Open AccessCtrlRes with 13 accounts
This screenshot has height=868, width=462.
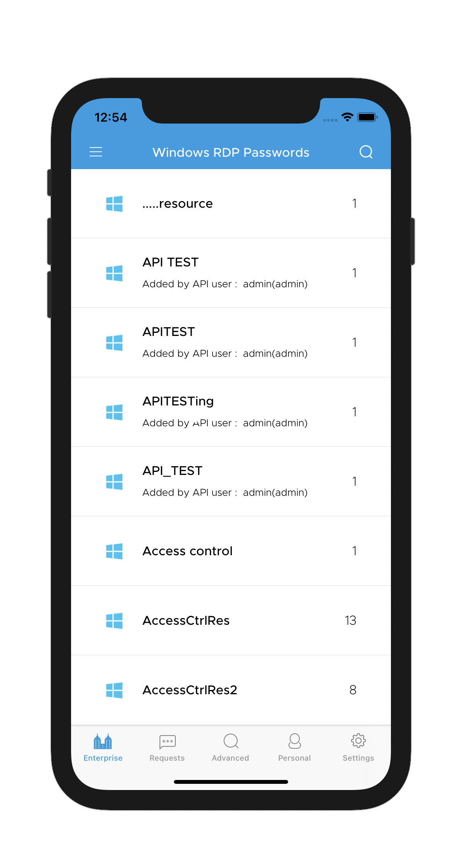pyautogui.click(x=231, y=620)
